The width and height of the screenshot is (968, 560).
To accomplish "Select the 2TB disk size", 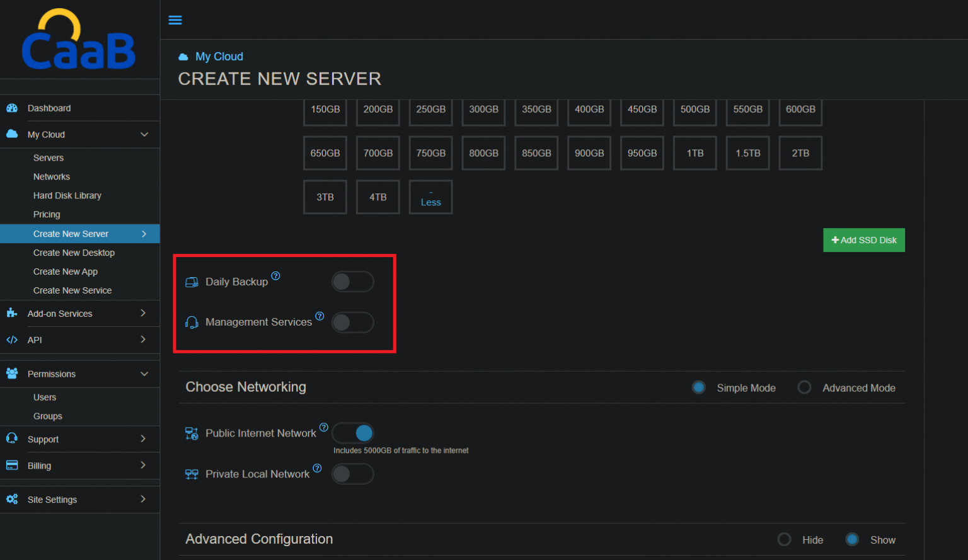I will coord(800,153).
